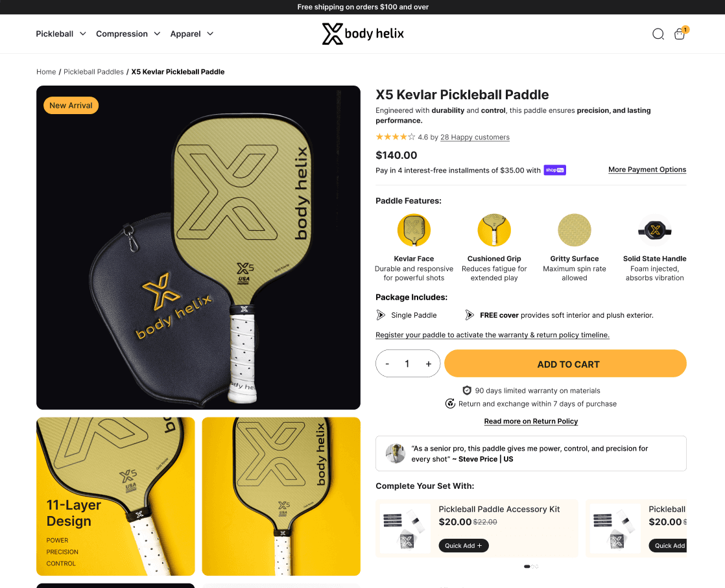The height and width of the screenshot is (588, 725).
Task: Select the first carousel pagination dot
Action: click(x=527, y=566)
